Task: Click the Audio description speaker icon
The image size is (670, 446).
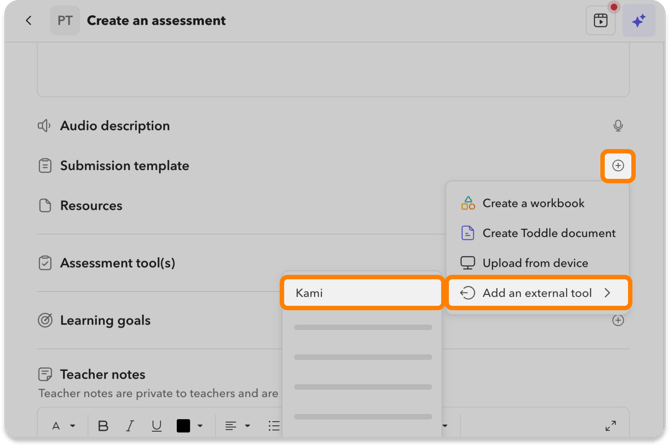Action: coord(44,126)
